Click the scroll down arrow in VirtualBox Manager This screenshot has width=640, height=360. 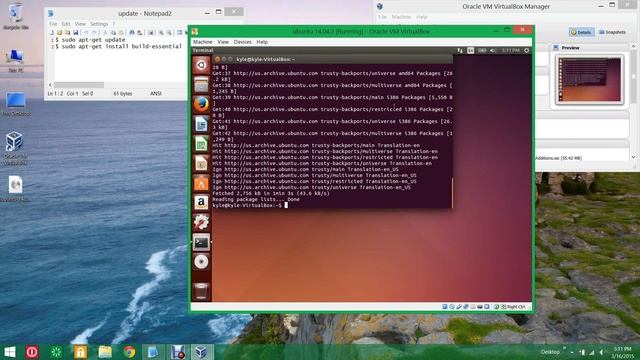pyautogui.click(x=633, y=157)
